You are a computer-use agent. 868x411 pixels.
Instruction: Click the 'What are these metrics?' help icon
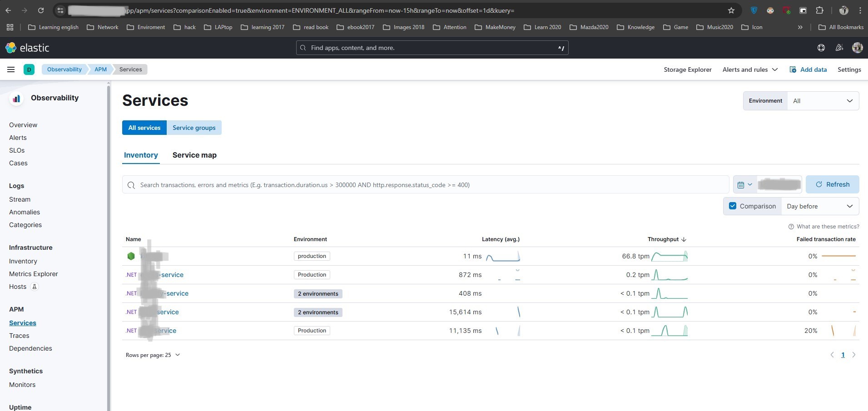coord(791,227)
